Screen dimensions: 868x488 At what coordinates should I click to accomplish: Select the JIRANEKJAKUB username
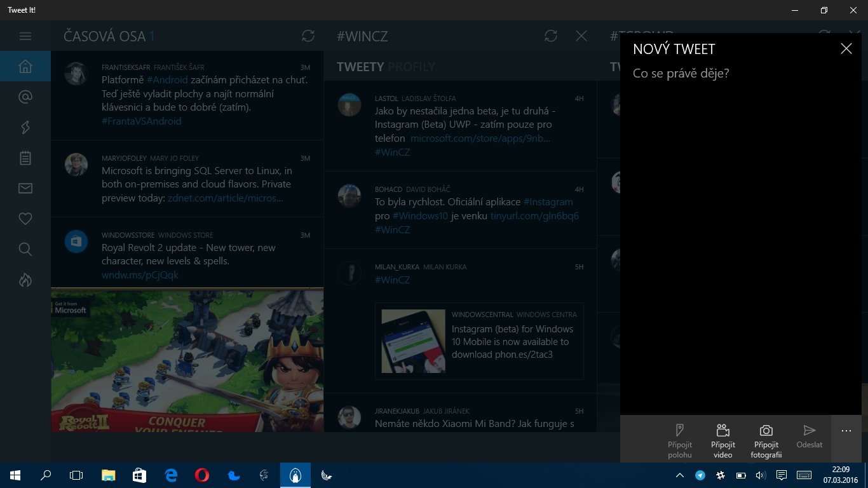[x=397, y=411]
